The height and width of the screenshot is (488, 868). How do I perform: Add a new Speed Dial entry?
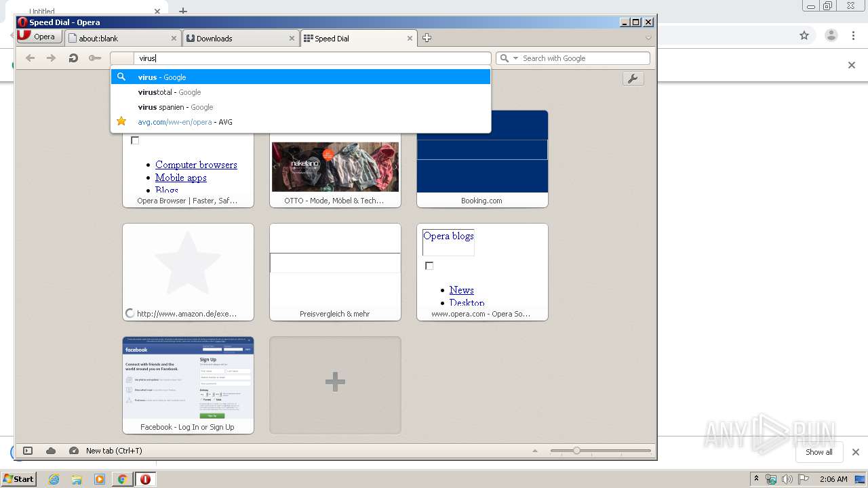coord(335,385)
